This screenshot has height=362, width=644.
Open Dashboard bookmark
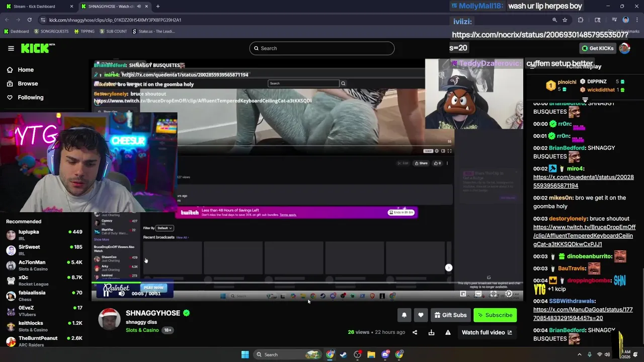point(16,31)
